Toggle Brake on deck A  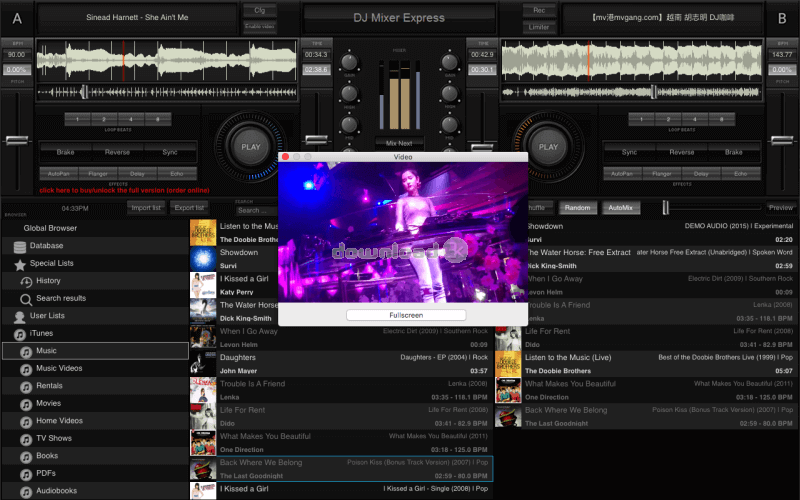65,152
